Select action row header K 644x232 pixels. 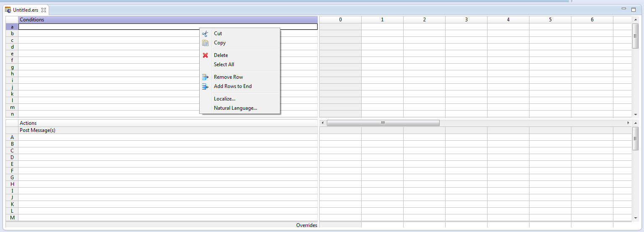[x=12, y=204]
